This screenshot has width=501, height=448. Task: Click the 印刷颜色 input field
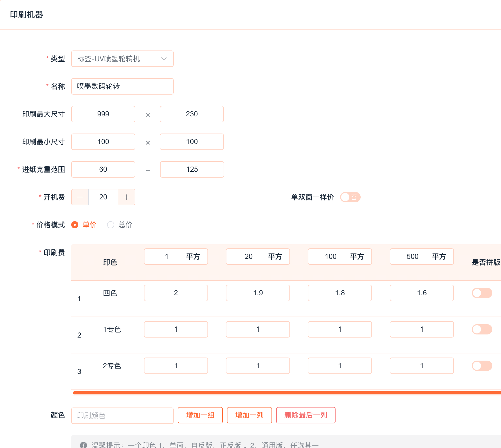(122, 415)
